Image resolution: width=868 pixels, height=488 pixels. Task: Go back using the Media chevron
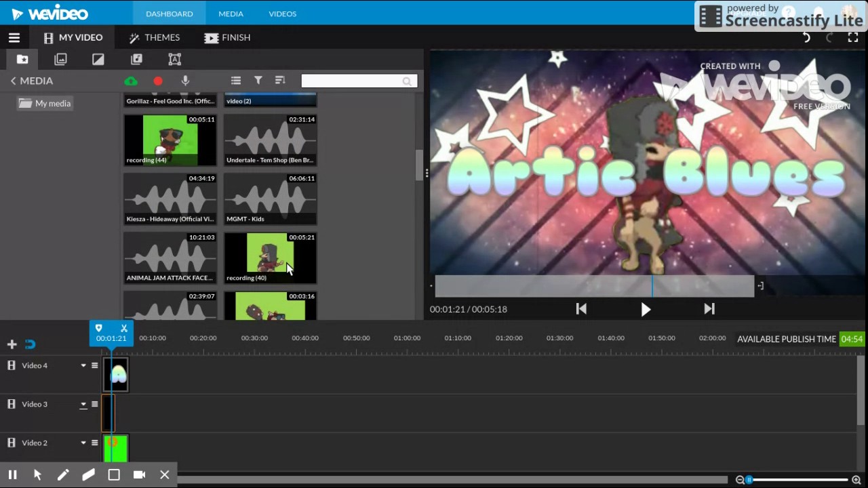pos(13,81)
